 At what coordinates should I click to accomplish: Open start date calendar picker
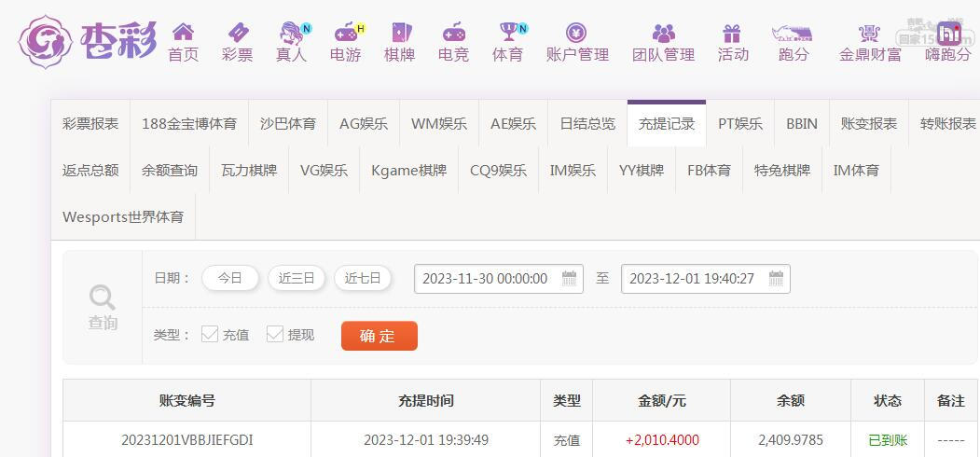coord(569,279)
